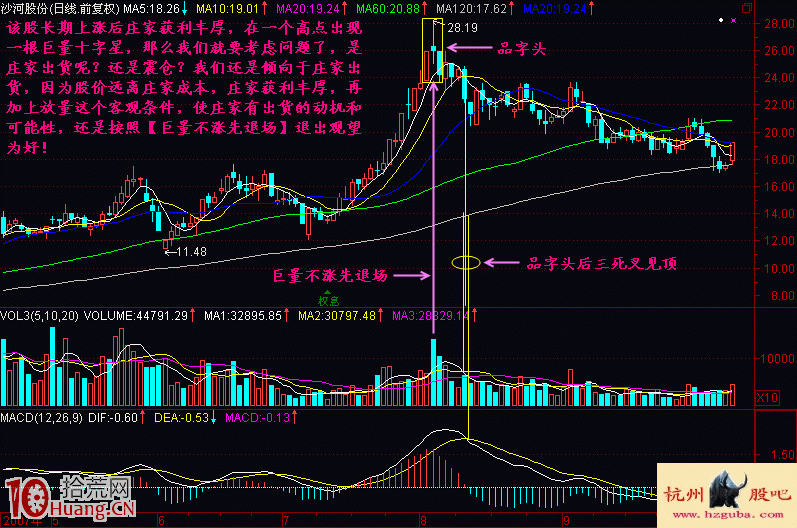Select the green MA60:20.88 label
This screenshot has height=528, width=797.
pos(388,9)
